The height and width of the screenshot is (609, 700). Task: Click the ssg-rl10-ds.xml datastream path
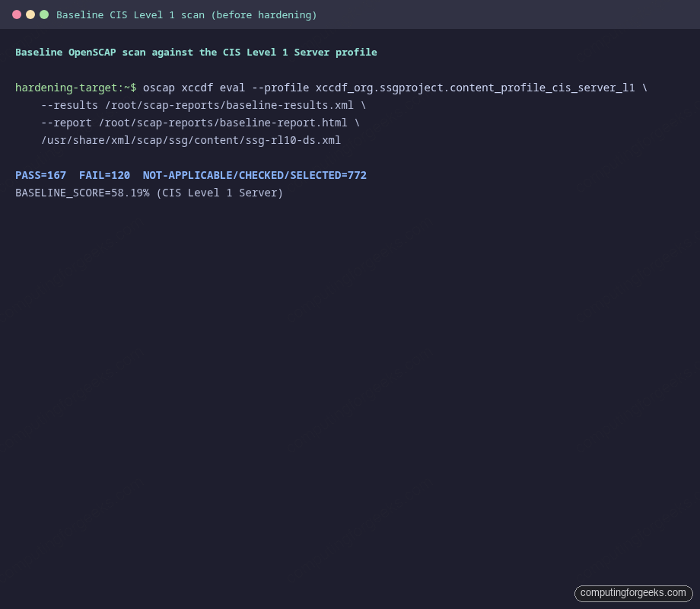click(x=190, y=140)
